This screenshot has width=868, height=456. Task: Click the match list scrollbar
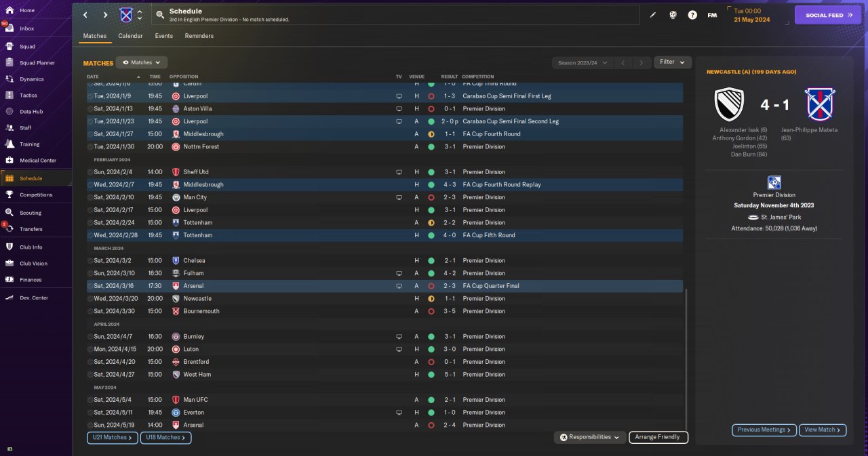point(686,359)
